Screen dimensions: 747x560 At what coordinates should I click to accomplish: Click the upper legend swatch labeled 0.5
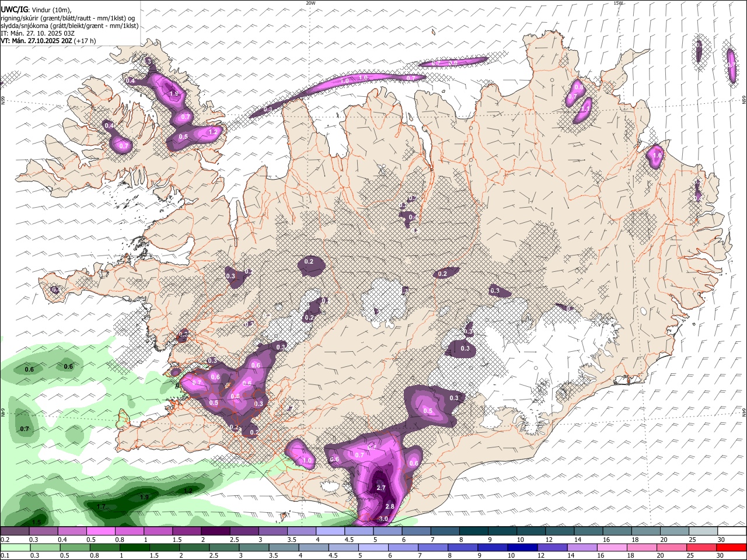point(100,531)
